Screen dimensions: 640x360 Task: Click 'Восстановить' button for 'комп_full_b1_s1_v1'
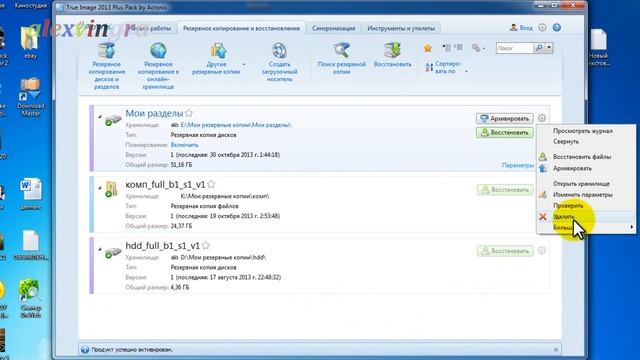click(505, 190)
